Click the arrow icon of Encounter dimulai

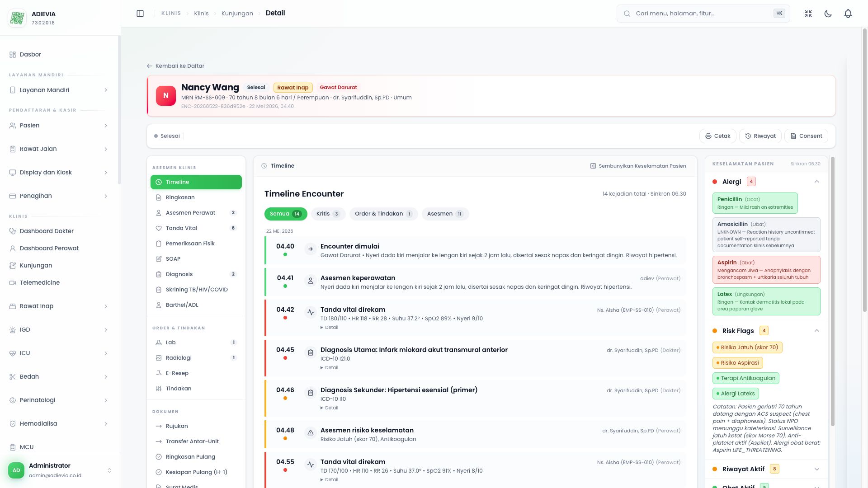click(x=311, y=249)
